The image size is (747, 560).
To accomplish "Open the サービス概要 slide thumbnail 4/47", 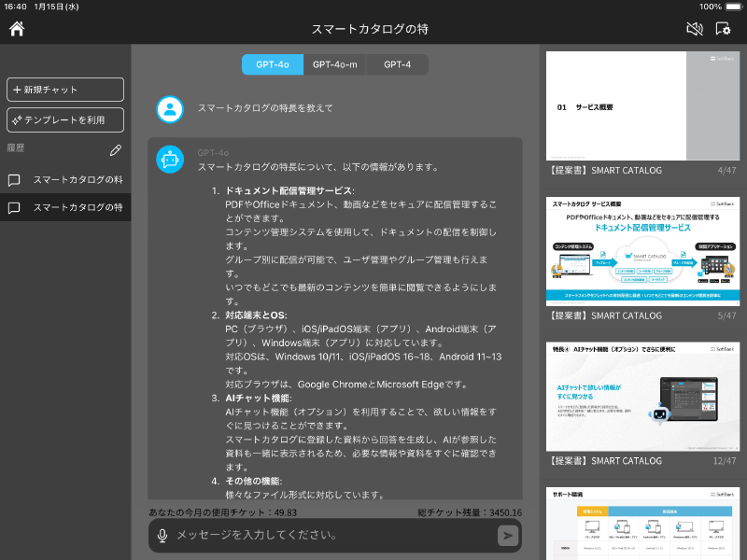I will 642,105.
